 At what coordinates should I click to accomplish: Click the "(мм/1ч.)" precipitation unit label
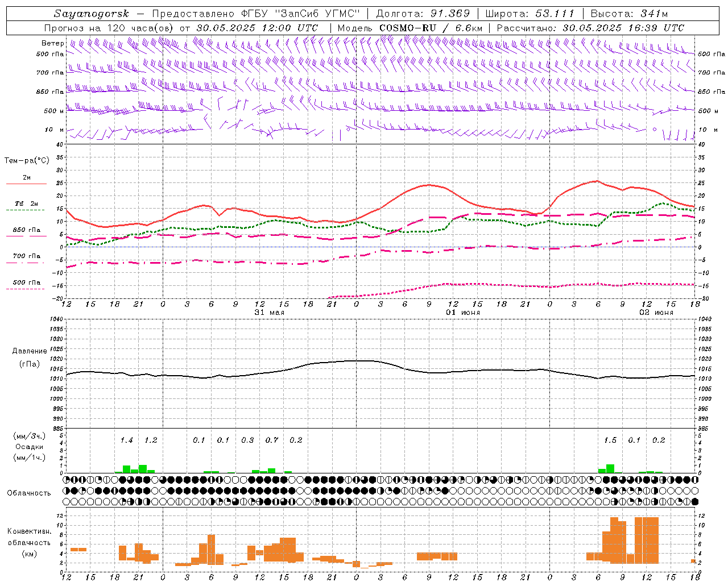tap(30, 458)
